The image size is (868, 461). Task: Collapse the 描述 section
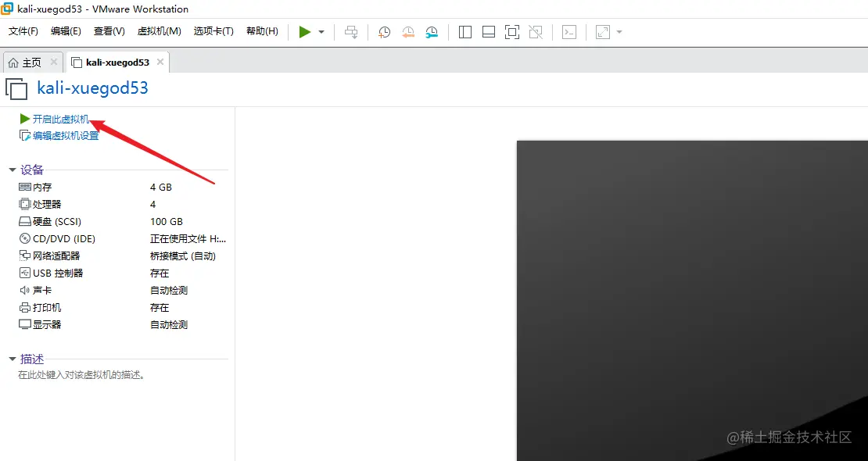coord(13,359)
